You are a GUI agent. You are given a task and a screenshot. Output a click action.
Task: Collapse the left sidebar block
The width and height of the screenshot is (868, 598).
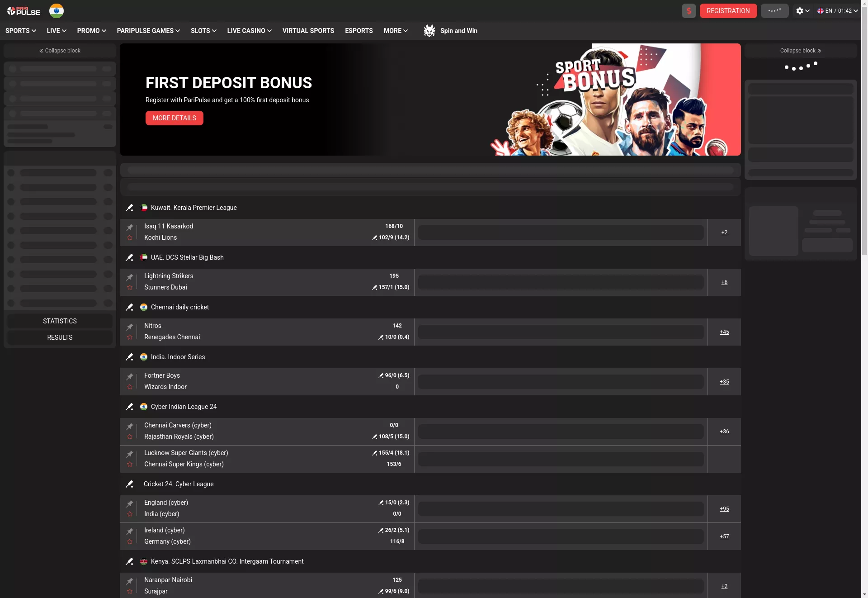(60, 51)
